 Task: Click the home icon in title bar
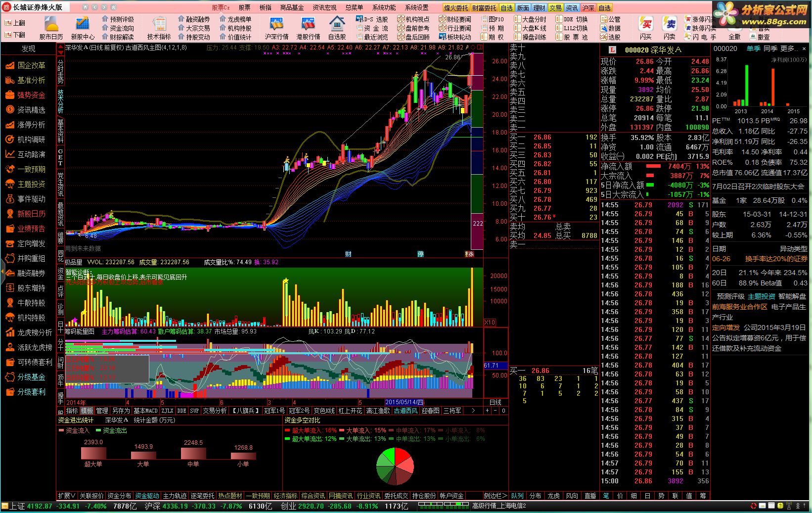pyautogui.click(x=85, y=7)
